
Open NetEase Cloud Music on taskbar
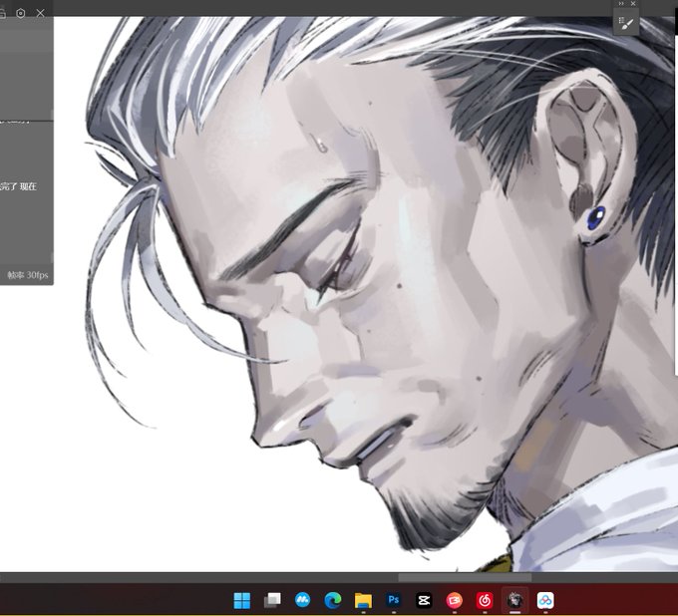[485, 600]
